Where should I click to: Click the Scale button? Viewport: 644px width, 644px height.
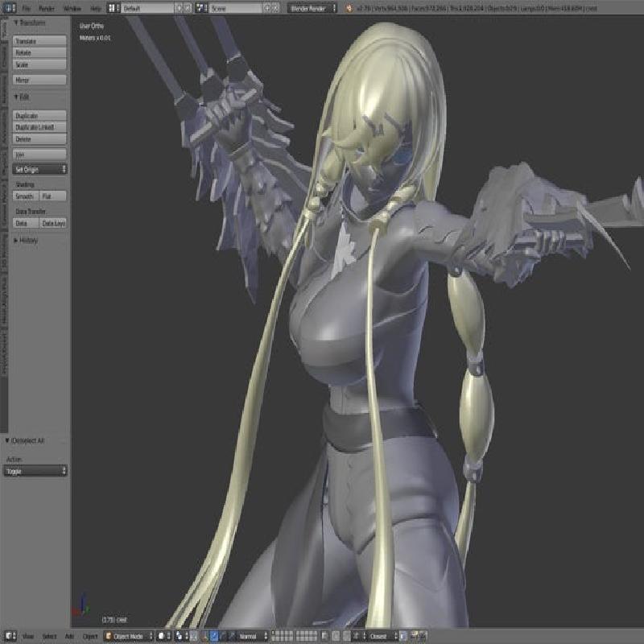(x=39, y=64)
